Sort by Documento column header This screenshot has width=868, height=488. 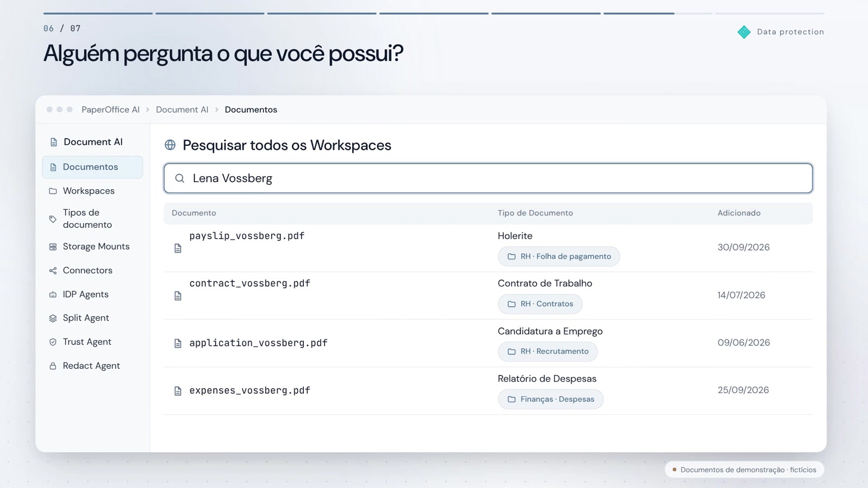pos(194,213)
